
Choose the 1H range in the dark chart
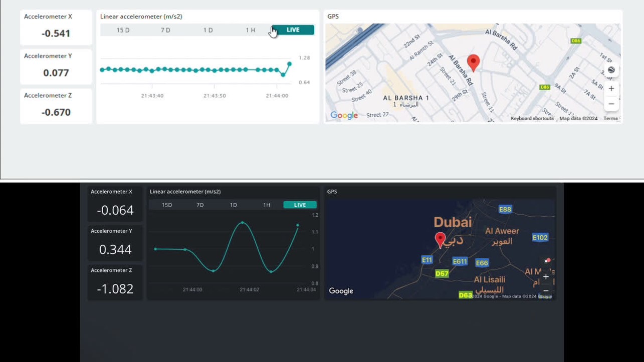[267, 205]
